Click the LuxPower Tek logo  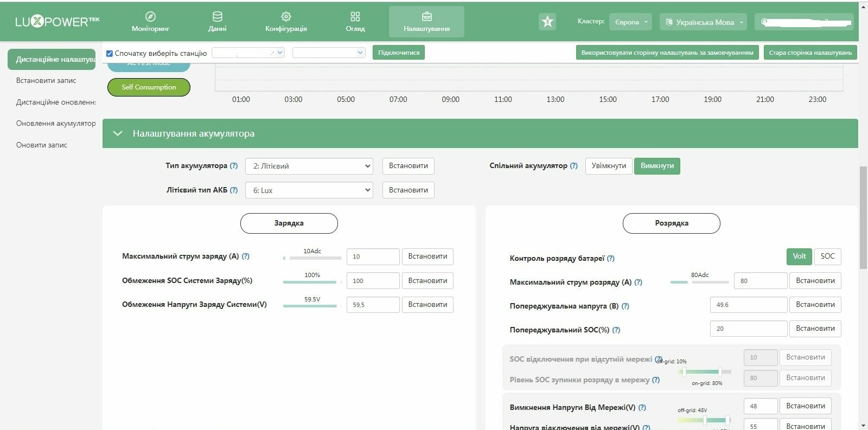click(57, 22)
